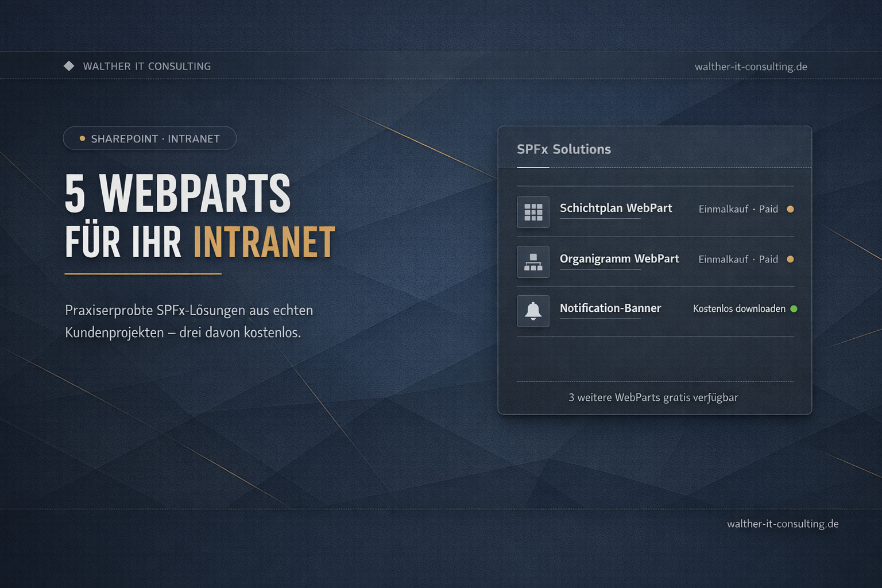Click the orange dot in the SharePoint badge
Screen dimensions: 882x588
[x=82, y=138]
